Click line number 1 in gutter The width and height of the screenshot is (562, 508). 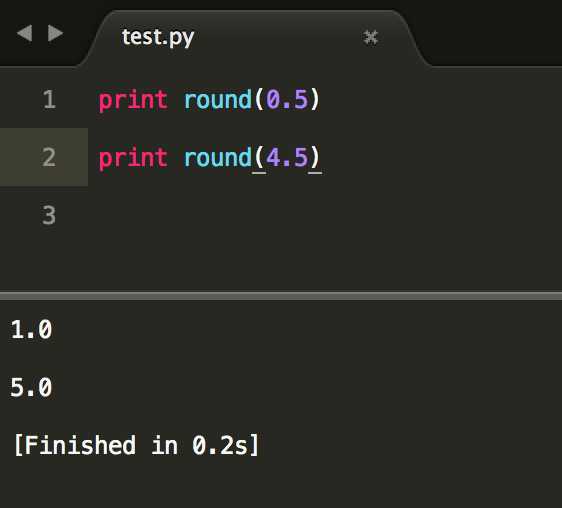pyautogui.click(x=49, y=99)
